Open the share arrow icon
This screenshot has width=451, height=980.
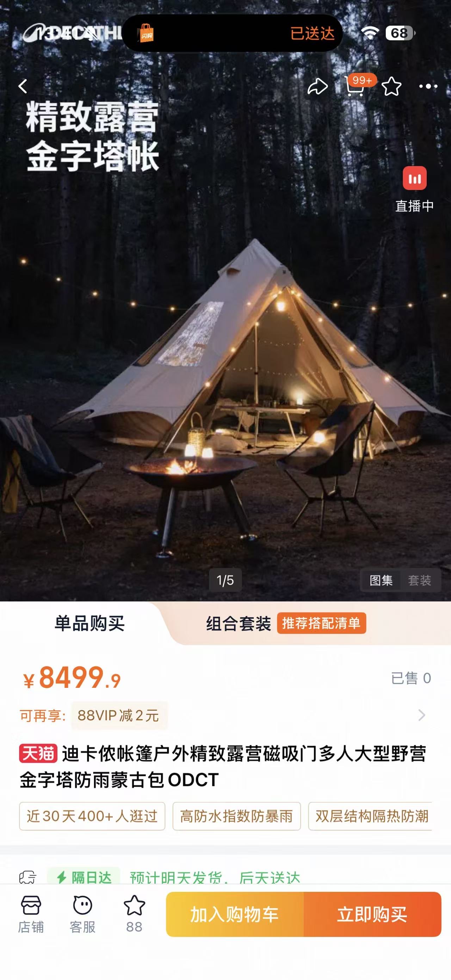click(x=317, y=86)
